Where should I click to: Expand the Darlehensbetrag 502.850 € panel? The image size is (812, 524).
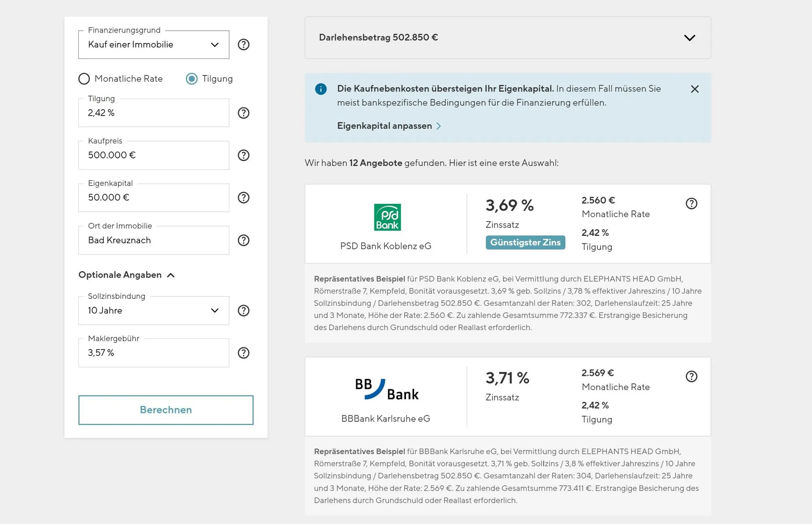click(x=689, y=38)
